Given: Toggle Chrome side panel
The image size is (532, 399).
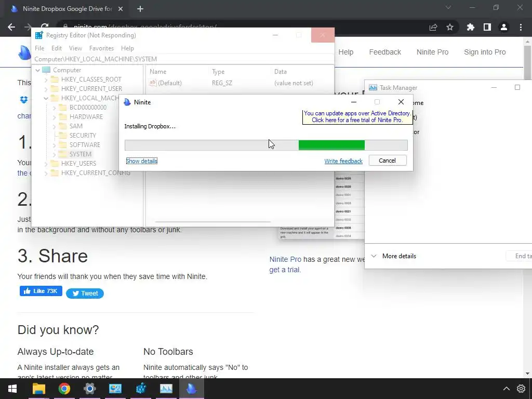Looking at the screenshot, I should click(487, 27).
